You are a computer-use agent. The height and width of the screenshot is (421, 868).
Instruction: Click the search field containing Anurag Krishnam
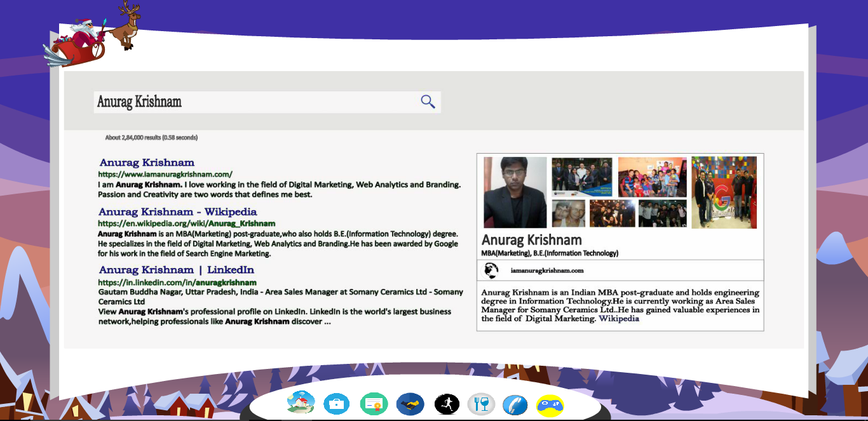267,102
